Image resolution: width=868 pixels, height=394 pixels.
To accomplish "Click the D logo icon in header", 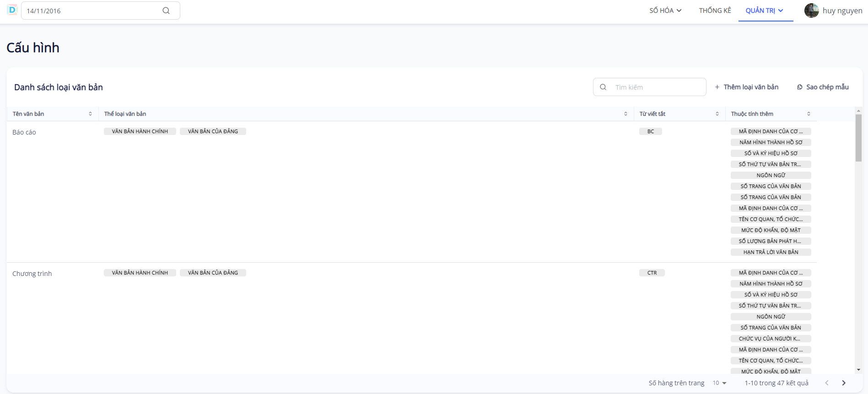I will click(x=12, y=10).
